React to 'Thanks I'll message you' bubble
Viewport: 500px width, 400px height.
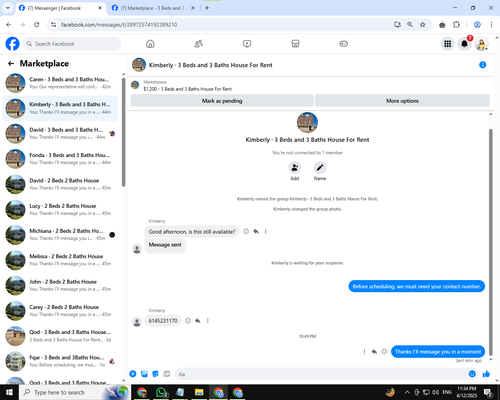pos(384,352)
